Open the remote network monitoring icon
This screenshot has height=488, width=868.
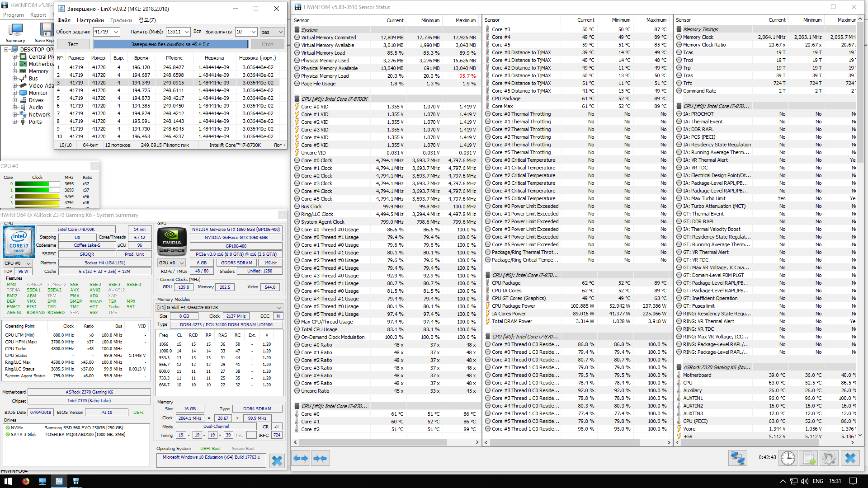click(737, 458)
